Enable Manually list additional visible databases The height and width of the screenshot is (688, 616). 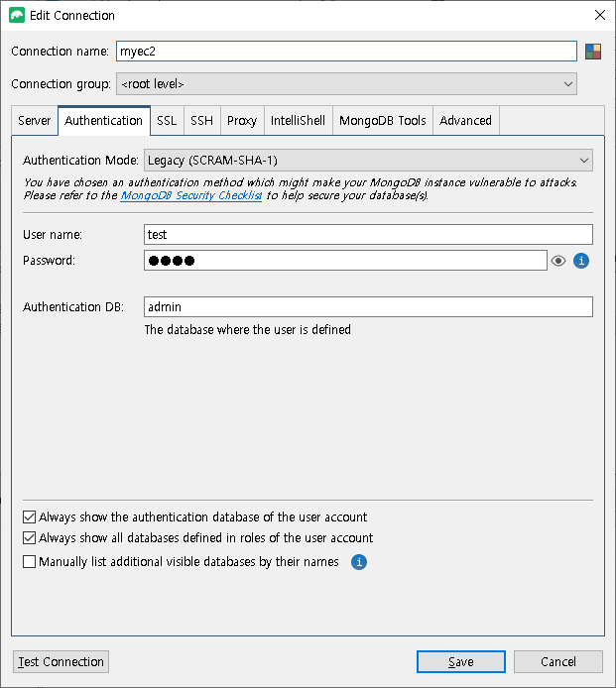coord(29,562)
